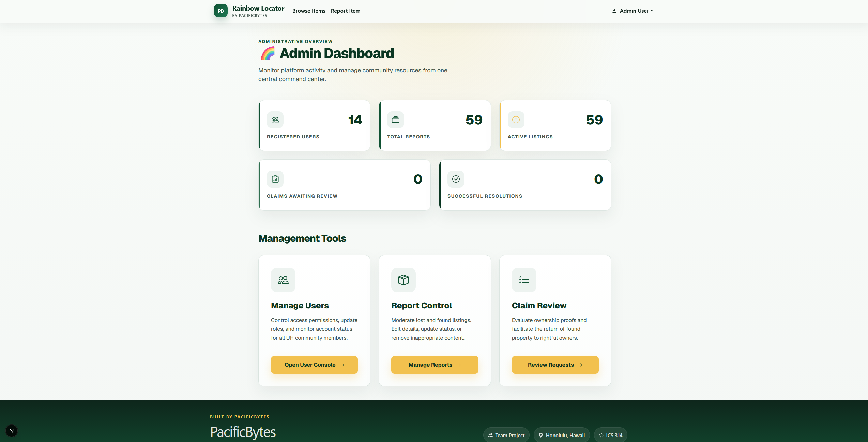Image resolution: width=868 pixels, height=442 pixels.
Task: Click the Claims Awaiting Review value 0
Action: pyautogui.click(x=418, y=179)
